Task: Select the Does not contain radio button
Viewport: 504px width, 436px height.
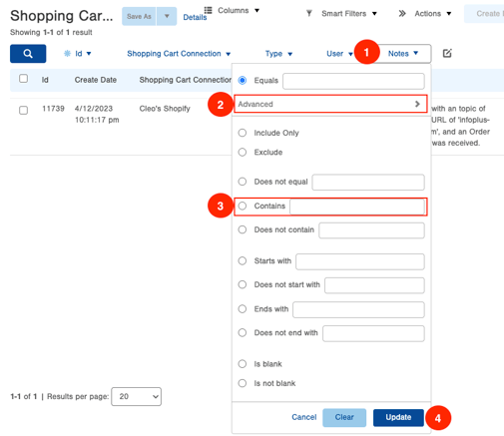Action: coord(243,229)
